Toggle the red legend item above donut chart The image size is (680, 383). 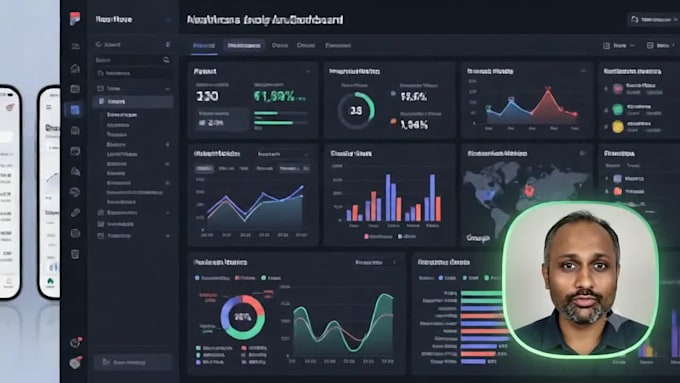[x=245, y=278]
